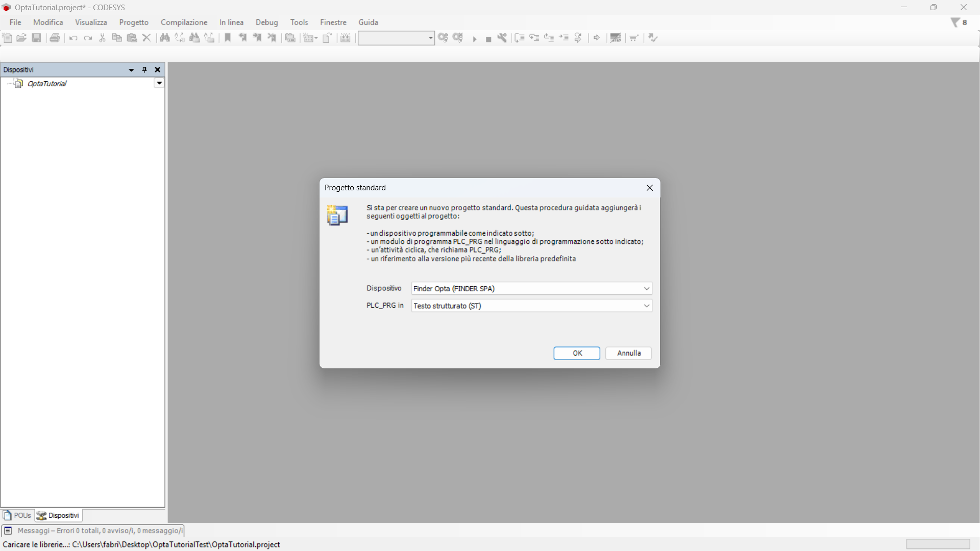Open the PLC_PRG in language dropdown
The width and height of the screenshot is (980, 551).
pos(646,306)
